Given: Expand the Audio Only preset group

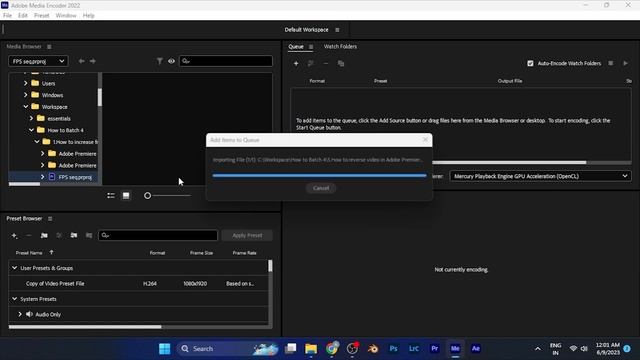Looking at the screenshot, I should (20, 314).
